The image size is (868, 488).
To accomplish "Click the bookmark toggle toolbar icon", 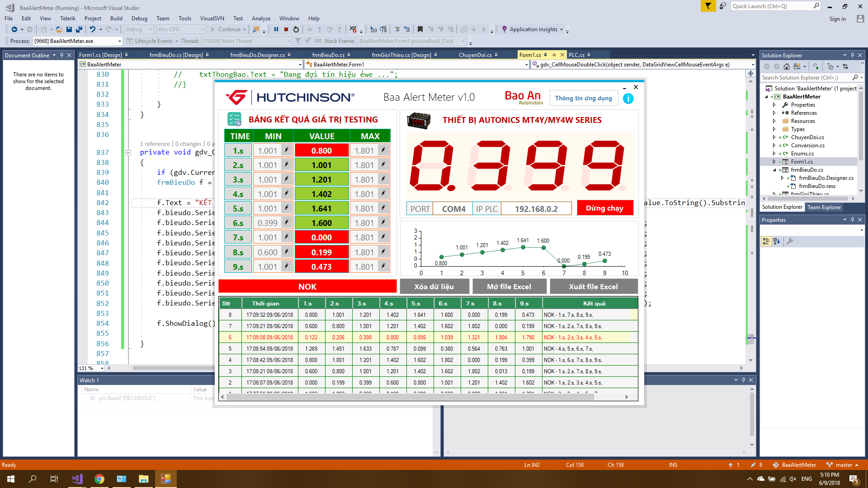I will pyautogui.click(x=420, y=29).
